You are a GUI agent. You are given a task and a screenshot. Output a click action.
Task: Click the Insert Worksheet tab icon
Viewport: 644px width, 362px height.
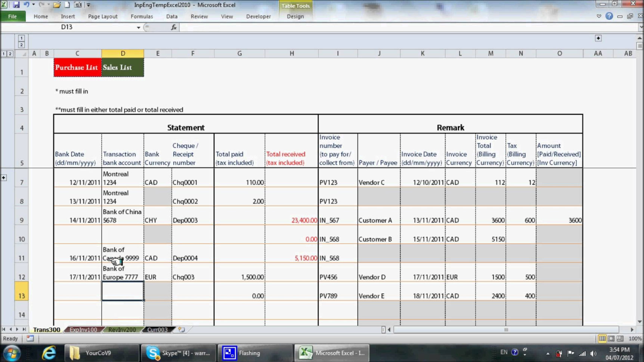point(182,330)
